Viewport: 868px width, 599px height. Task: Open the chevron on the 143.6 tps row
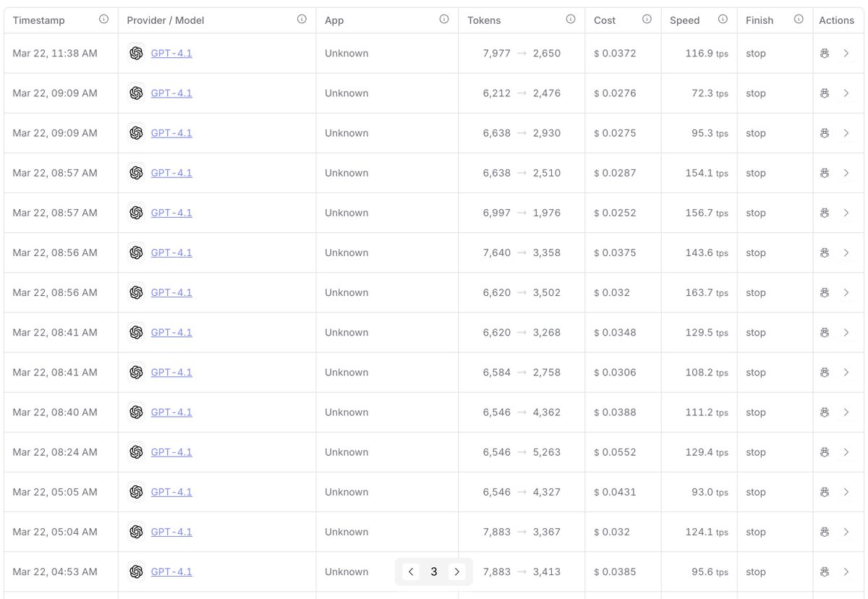846,252
